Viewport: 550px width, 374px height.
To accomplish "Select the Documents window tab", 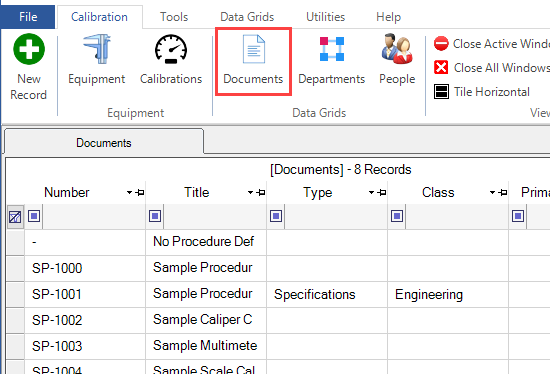I will coord(104,143).
